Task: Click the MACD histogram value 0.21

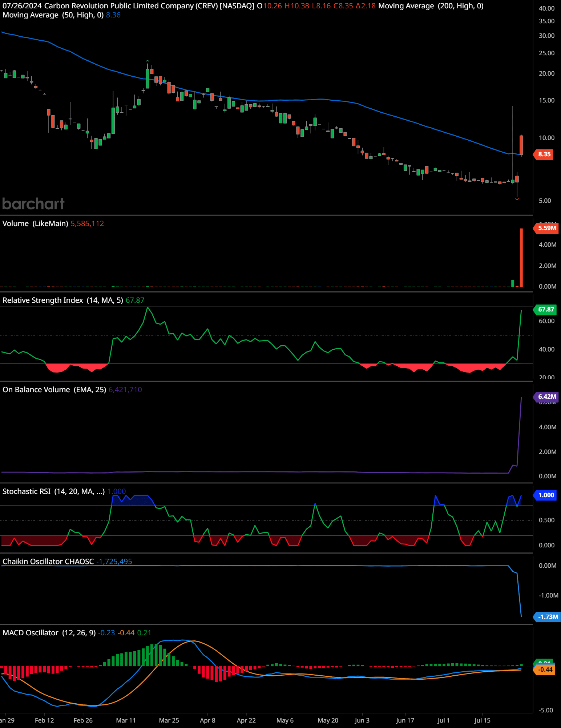Action: click(144, 633)
